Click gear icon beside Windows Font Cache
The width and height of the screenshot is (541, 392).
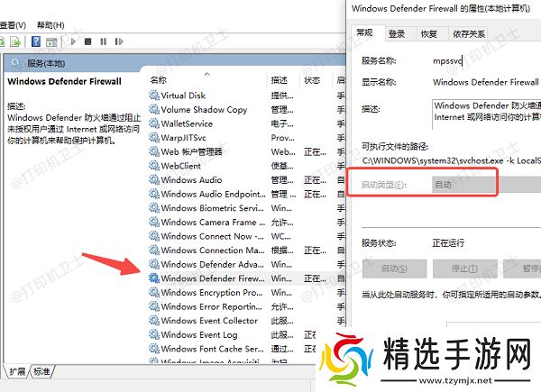coord(154,349)
